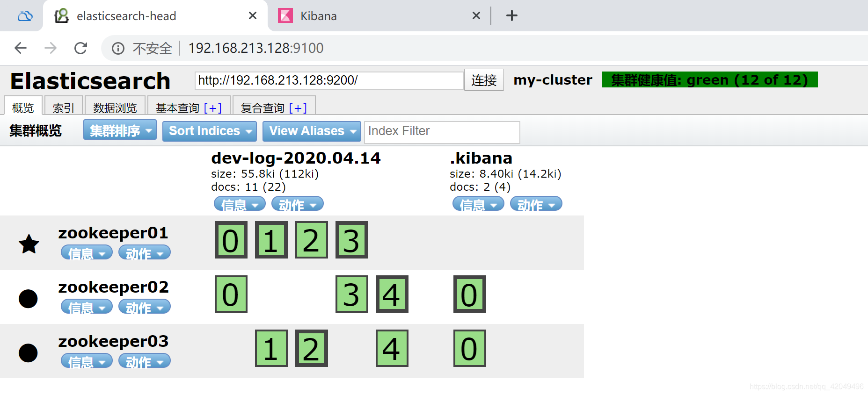868x395 pixels.
Task: Click the node circle icon of zookeeper02
Action: [28, 299]
